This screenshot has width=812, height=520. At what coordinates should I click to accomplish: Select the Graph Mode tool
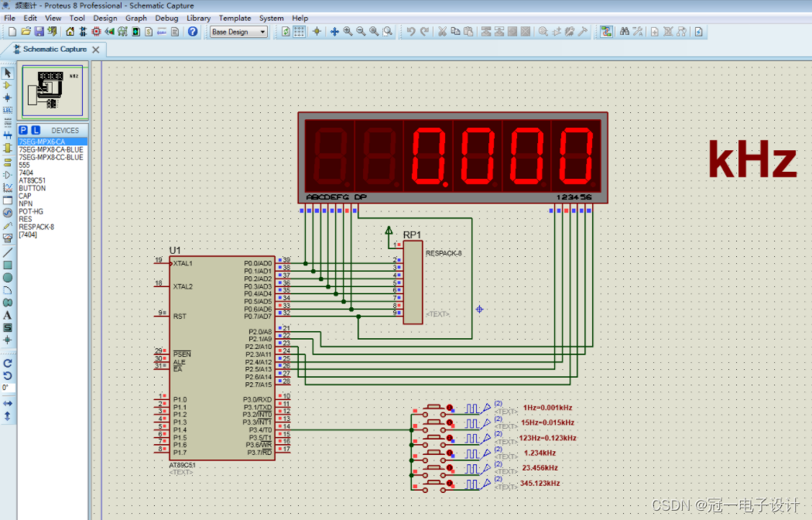click(x=8, y=187)
